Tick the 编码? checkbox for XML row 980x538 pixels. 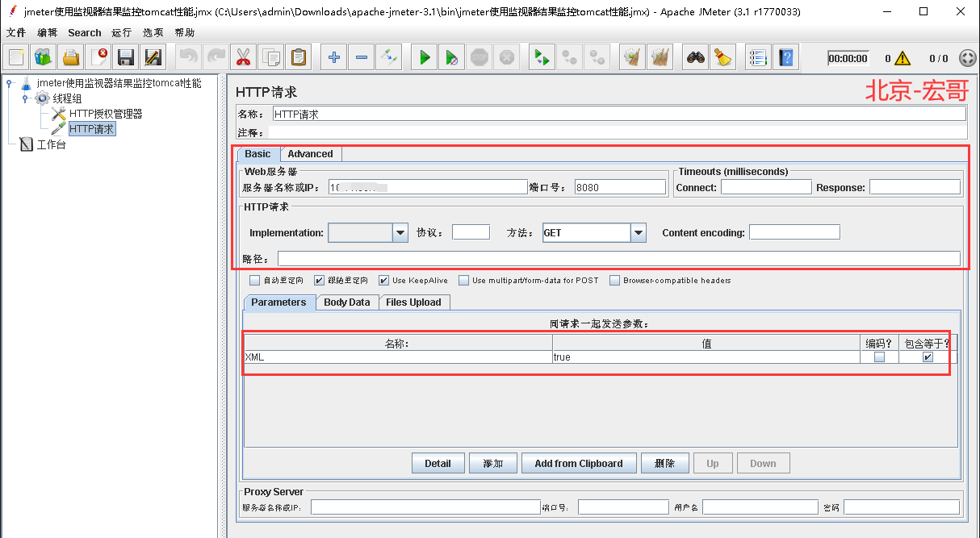coord(880,357)
